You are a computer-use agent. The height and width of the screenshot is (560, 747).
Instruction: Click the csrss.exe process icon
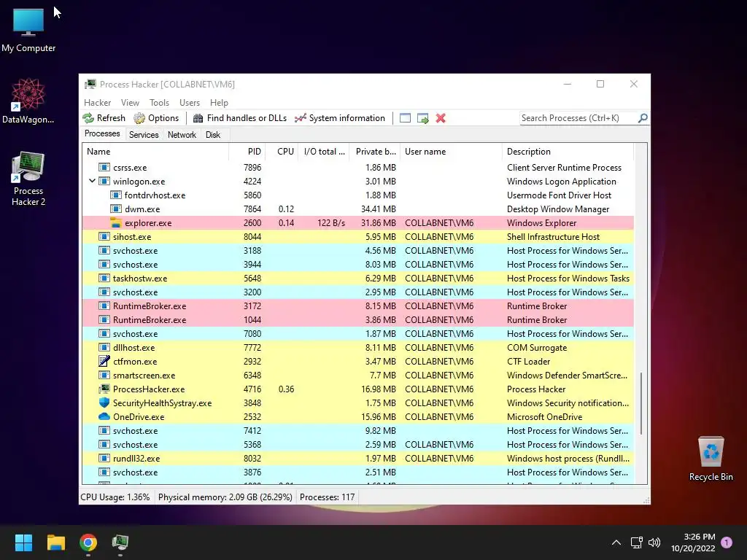point(104,167)
